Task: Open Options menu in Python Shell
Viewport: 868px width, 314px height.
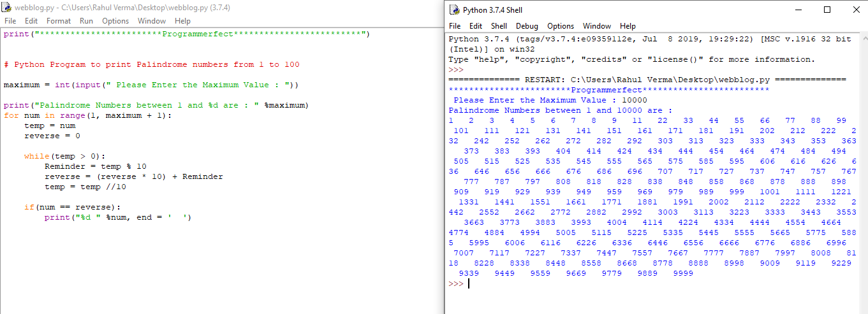Action: tap(561, 26)
